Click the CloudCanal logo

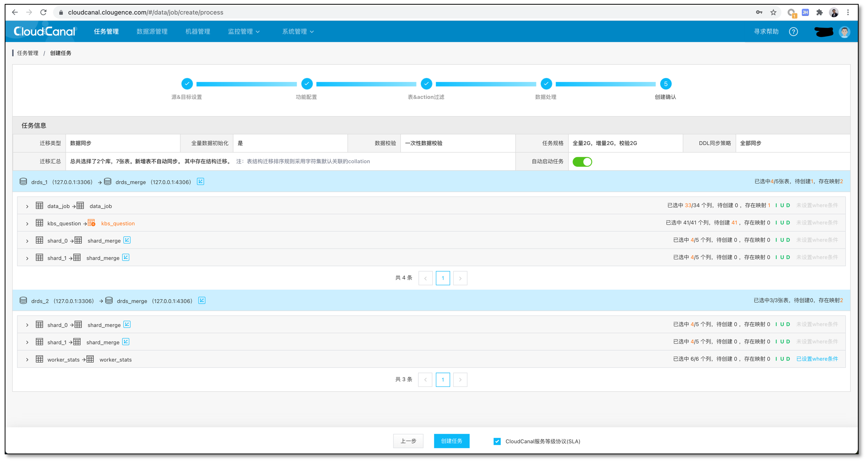pyautogui.click(x=44, y=31)
